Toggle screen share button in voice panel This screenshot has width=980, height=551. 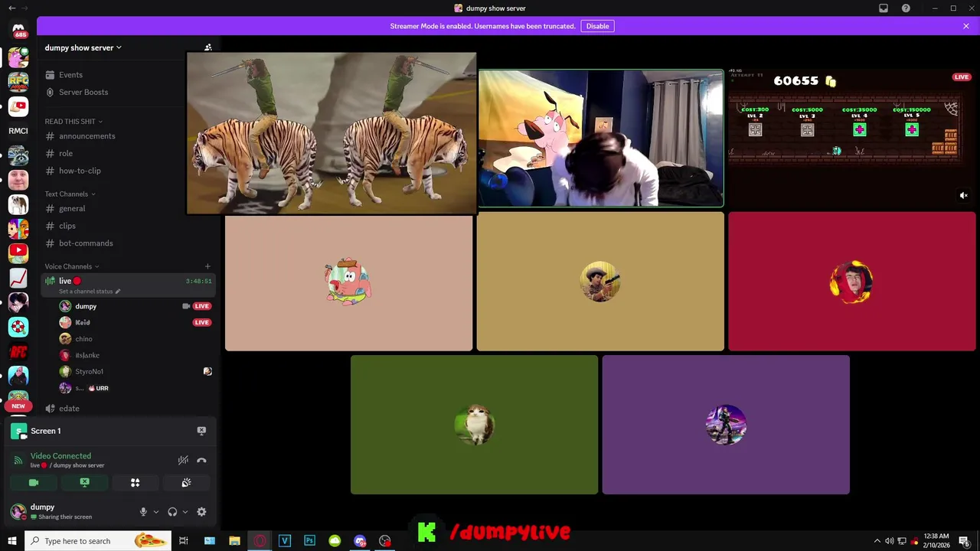[x=85, y=483]
